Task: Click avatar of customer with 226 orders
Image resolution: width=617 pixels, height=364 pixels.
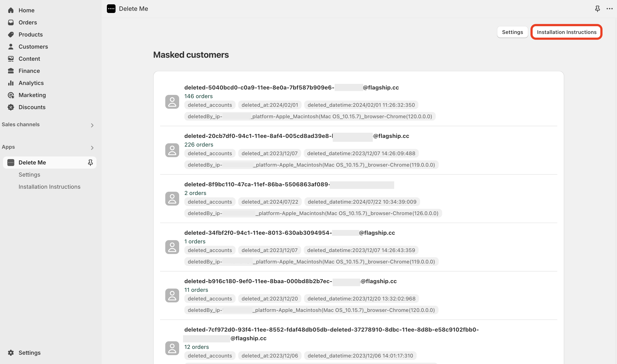Action: [172, 150]
